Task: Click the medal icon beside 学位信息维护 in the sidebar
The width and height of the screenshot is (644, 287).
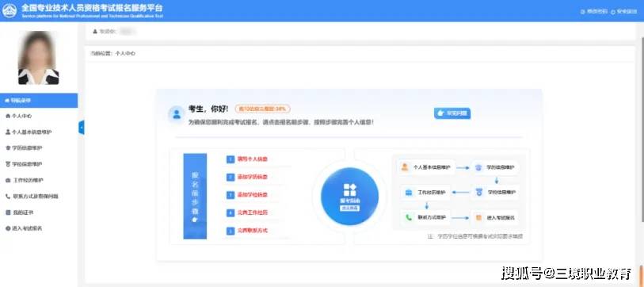Action: coord(7,164)
